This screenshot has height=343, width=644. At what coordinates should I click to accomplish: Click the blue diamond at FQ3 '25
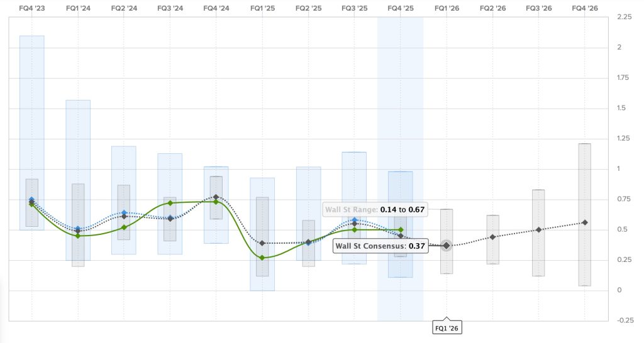pyautogui.click(x=355, y=220)
